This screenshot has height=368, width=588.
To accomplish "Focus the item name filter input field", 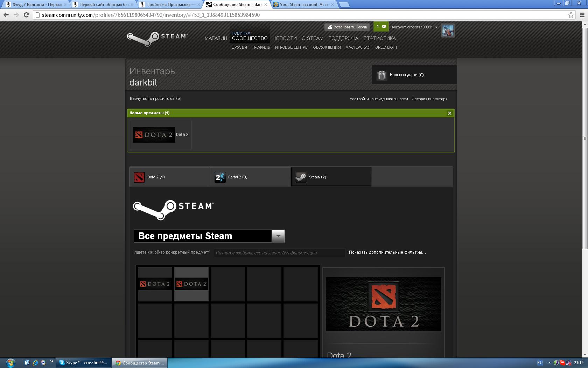I will pos(279,253).
